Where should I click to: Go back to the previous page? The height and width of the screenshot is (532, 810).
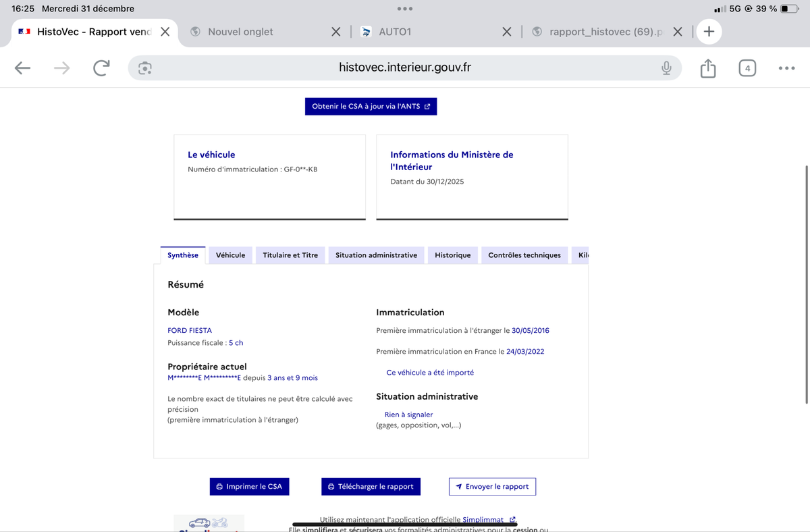point(22,68)
